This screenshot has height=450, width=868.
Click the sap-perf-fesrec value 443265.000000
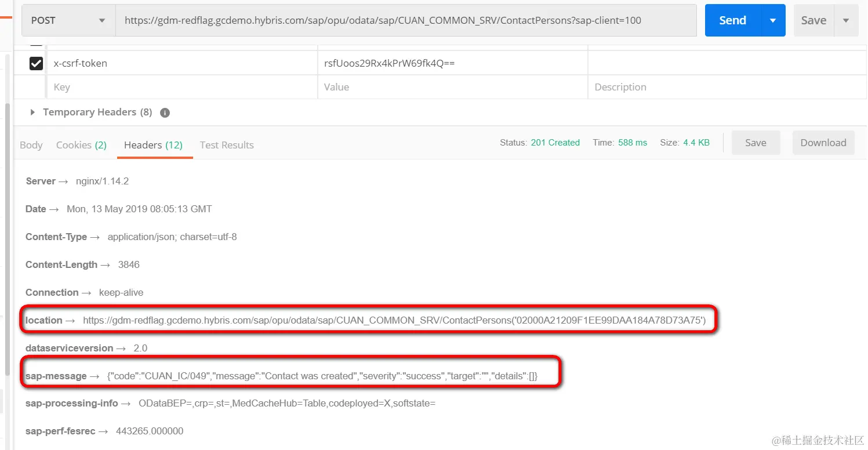(150, 431)
